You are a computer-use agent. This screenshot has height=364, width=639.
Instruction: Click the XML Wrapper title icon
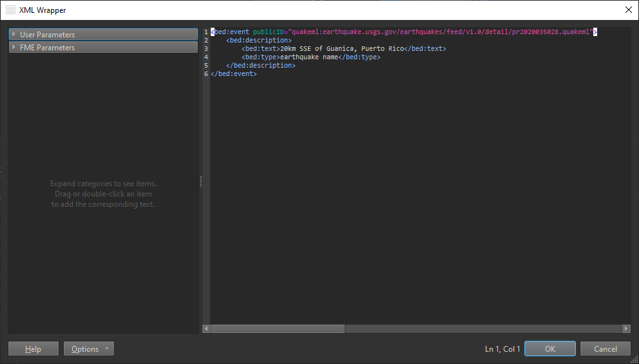[10, 10]
